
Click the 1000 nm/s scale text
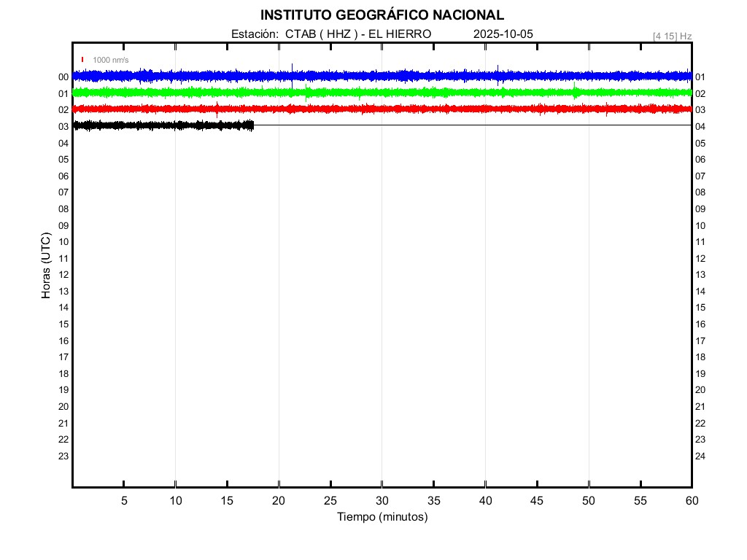pyautogui.click(x=111, y=60)
